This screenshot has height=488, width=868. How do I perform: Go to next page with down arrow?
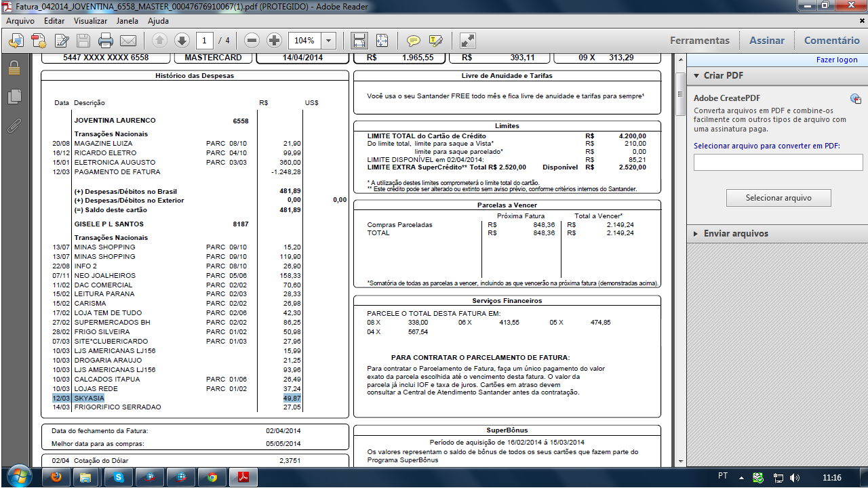pos(181,41)
